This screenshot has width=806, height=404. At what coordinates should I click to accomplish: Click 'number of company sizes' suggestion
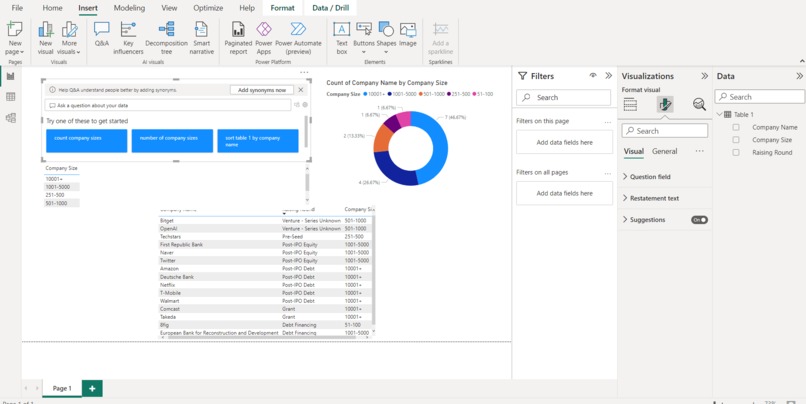point(172,141)
